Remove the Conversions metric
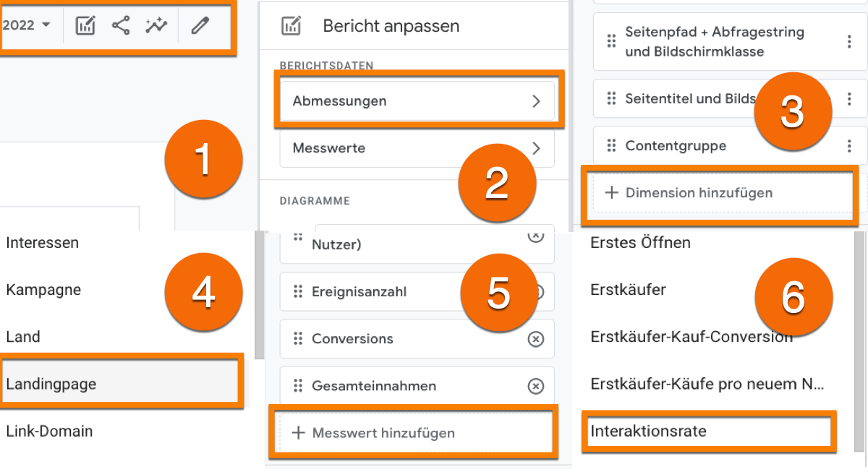 tap(535, 339)
